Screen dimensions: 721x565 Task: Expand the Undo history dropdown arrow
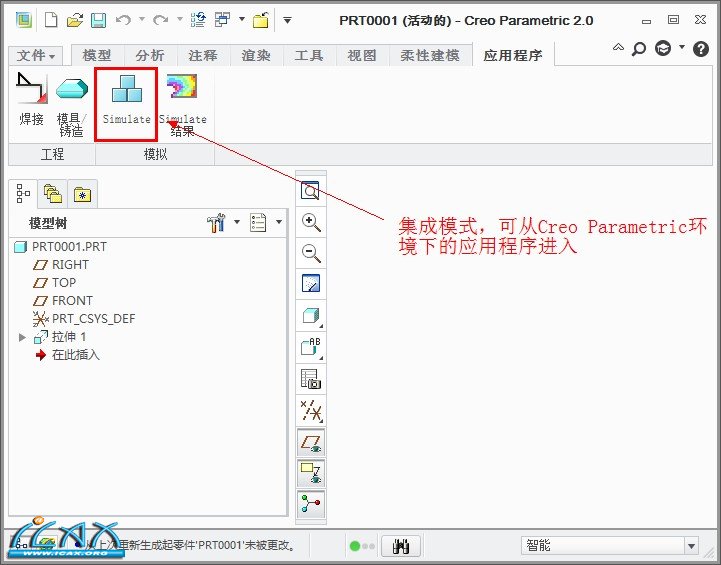coord(142,19)
